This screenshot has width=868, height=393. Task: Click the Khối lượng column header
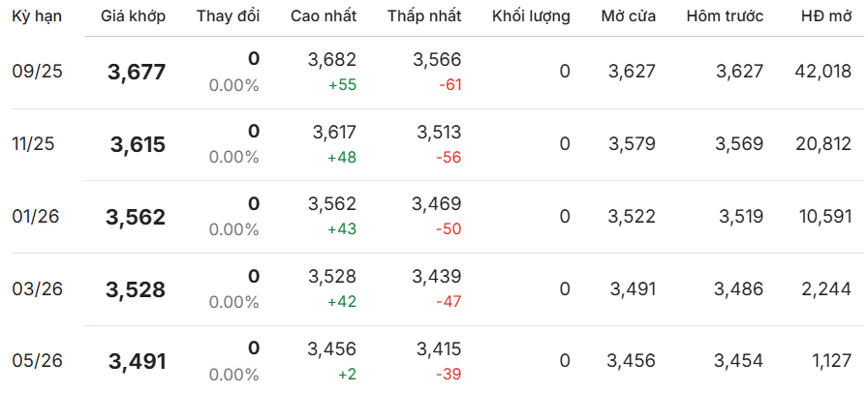coord(531,16)
